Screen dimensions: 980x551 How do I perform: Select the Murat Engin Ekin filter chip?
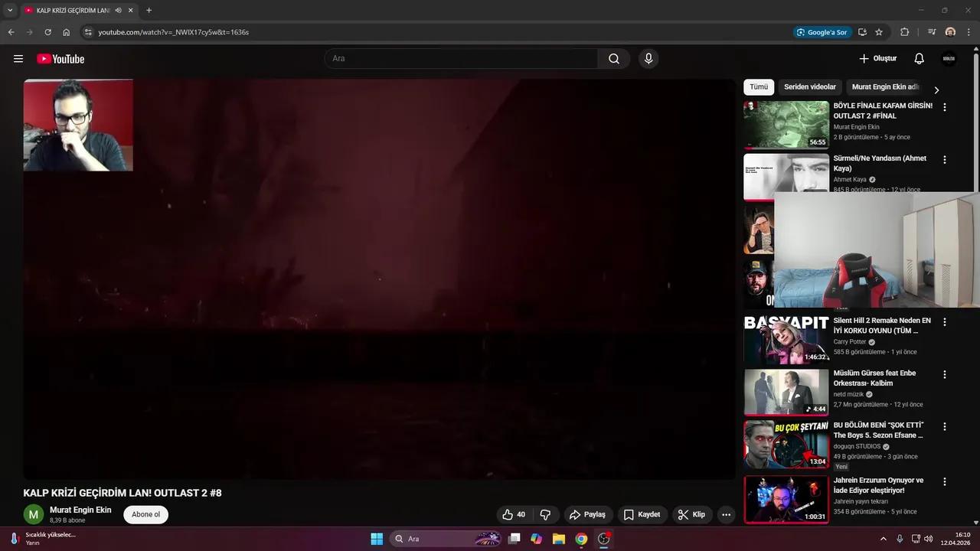point(885,87)
